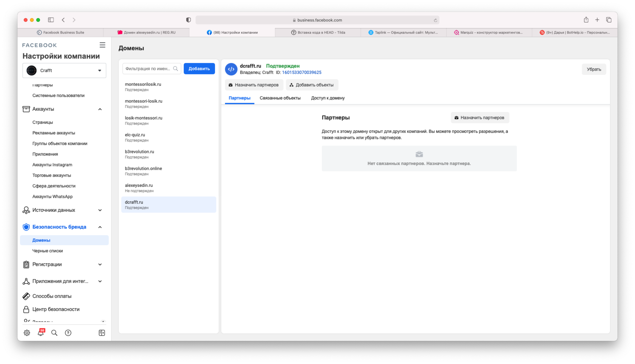Click the domain code icon beside dcrafft.ru

(231, 69)
